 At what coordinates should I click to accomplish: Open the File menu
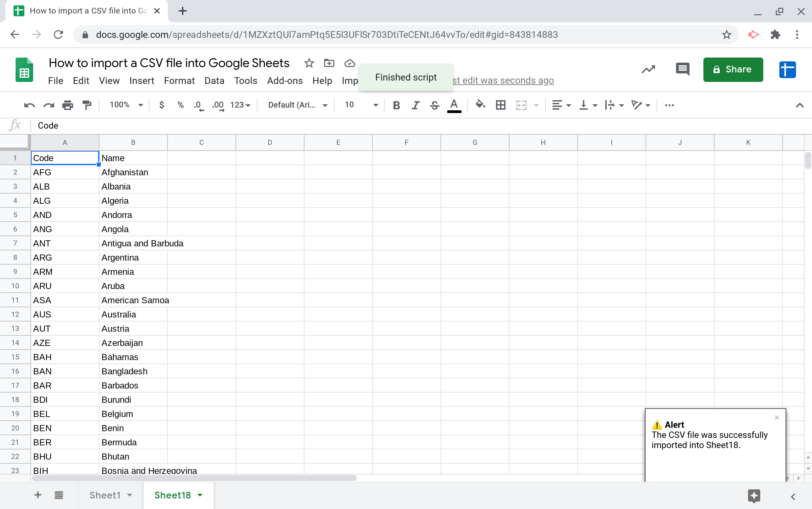click(x=55, y=81)
